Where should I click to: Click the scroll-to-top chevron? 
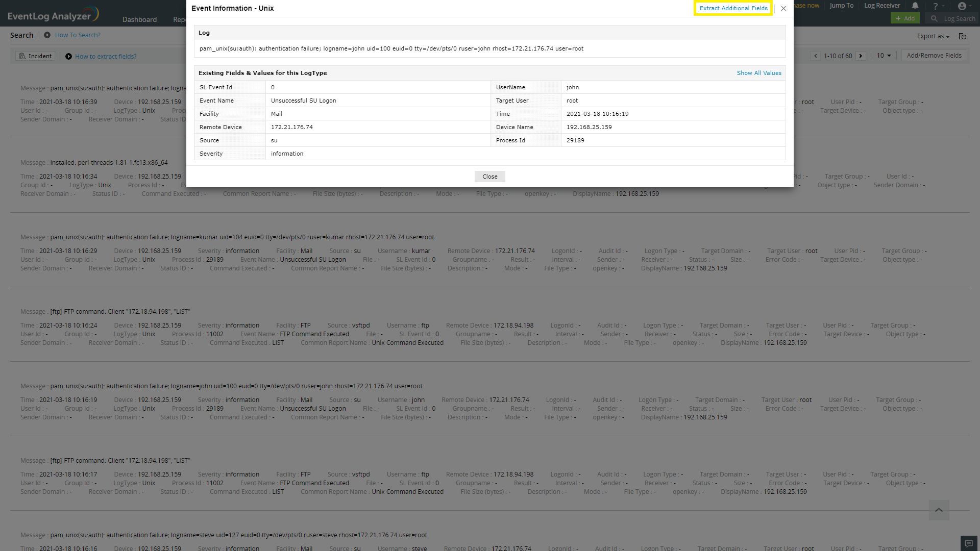[938, 510]
